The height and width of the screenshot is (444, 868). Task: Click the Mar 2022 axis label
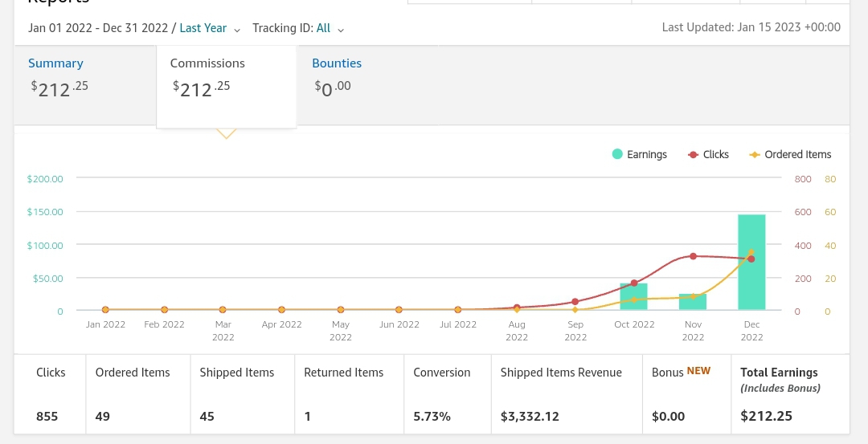coord(223,330)
